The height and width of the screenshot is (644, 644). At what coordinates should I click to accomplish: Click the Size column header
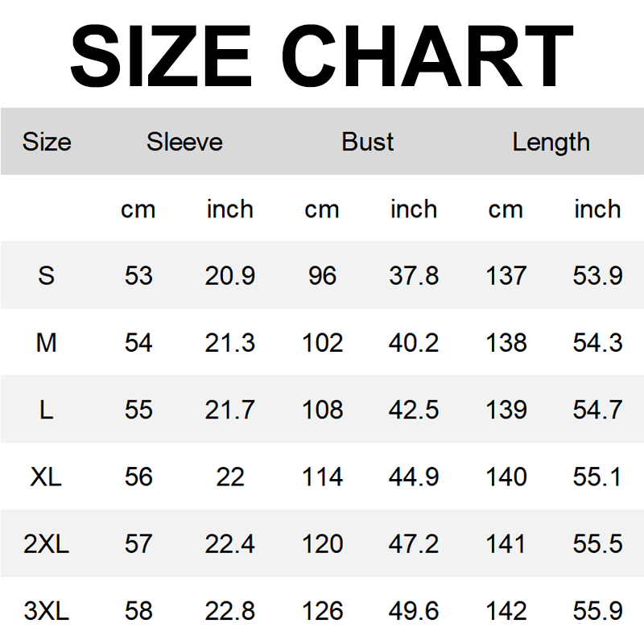click(x=47, y=142)
